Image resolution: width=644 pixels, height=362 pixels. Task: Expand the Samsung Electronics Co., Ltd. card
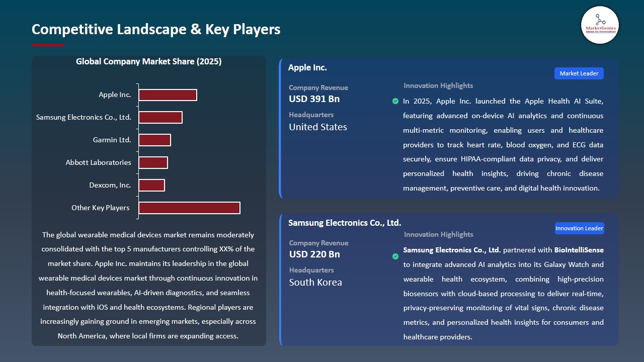[x=345, y=223]
